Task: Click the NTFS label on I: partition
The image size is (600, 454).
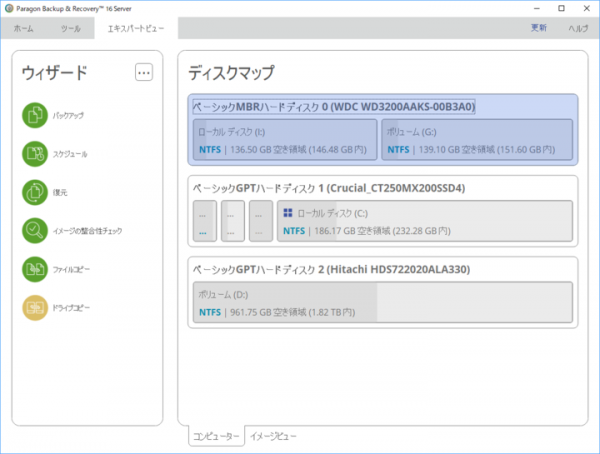Action: point(210,149)
